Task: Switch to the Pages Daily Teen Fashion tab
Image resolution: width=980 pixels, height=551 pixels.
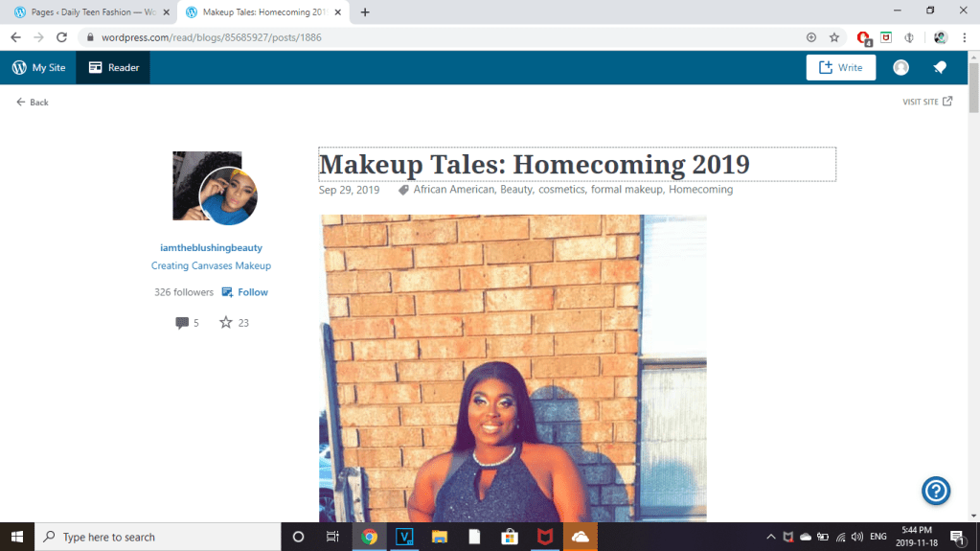Action: pos(86,12)
